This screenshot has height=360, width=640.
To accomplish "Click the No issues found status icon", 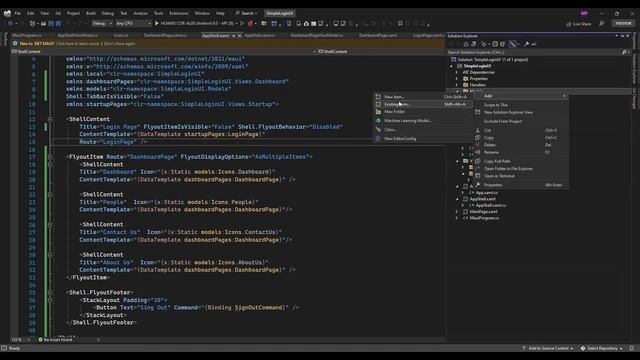I will click(40, 339).
